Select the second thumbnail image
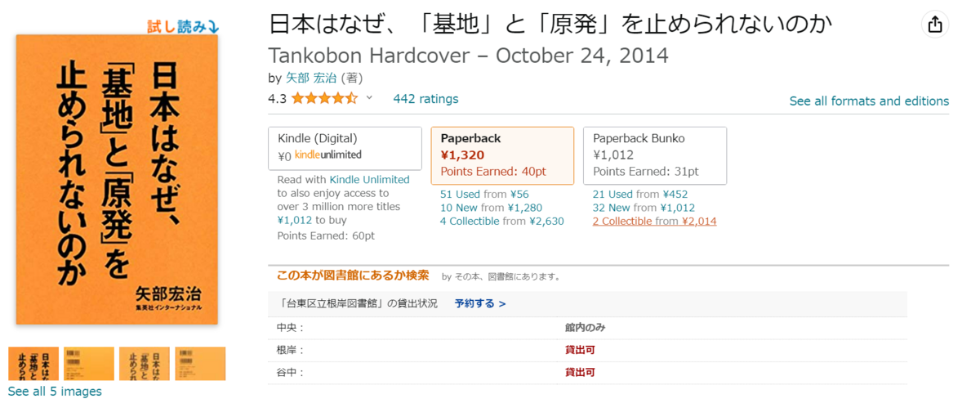The image size is (980, 399). [89, 364]
